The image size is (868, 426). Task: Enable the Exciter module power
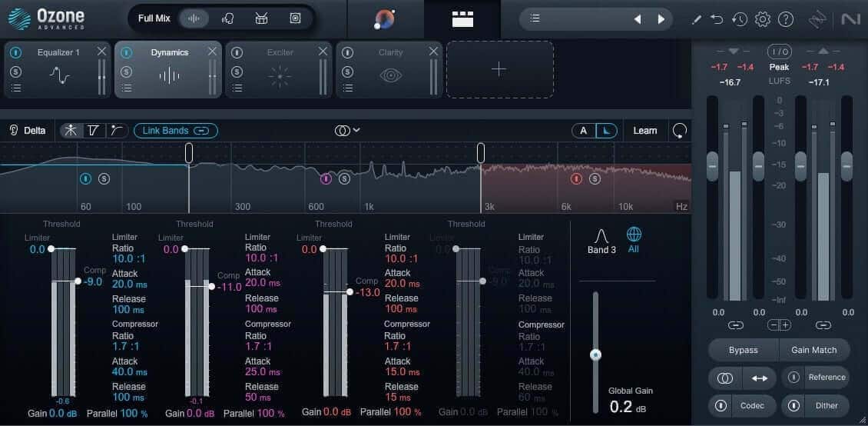(x=237, y=52)
